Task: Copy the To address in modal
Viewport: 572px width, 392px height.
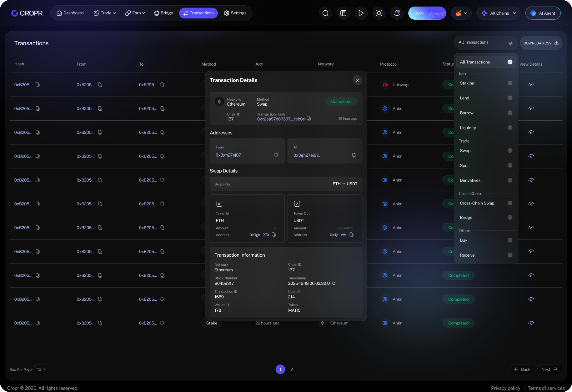Action: [354, 155]
